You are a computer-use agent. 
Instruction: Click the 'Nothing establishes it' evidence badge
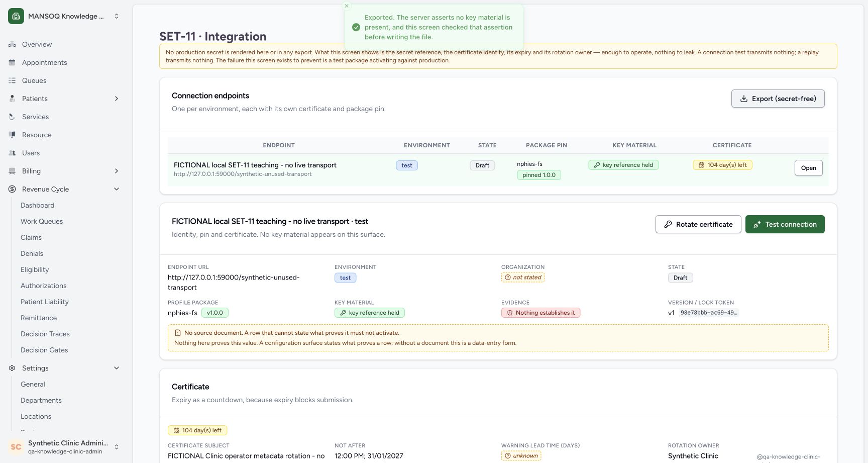(540, 313)
